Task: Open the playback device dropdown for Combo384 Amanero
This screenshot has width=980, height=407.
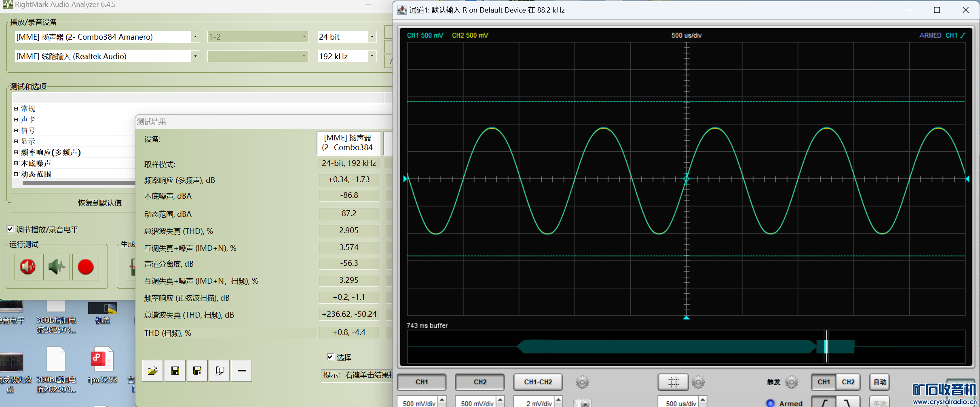Action: [195, 37]
